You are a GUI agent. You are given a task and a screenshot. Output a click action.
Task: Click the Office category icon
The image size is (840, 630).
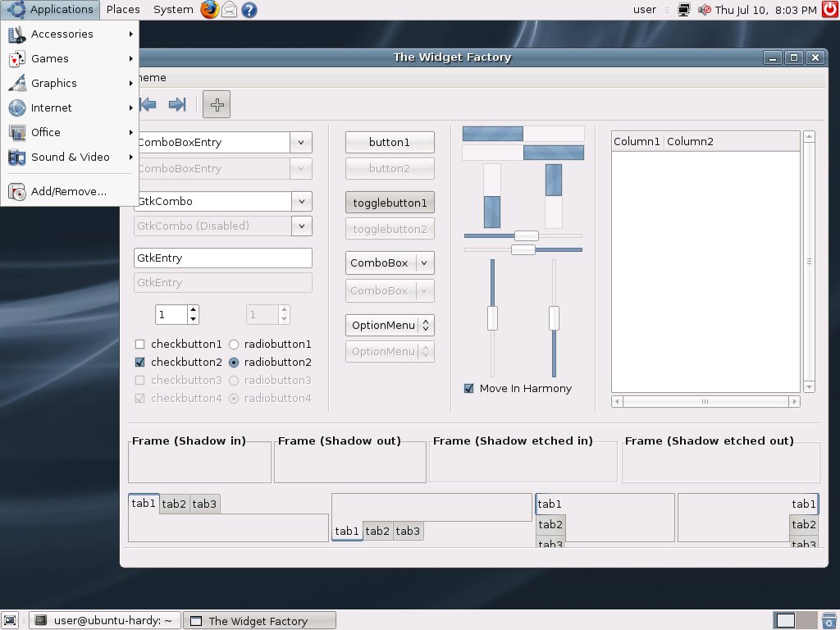[16, 133]
